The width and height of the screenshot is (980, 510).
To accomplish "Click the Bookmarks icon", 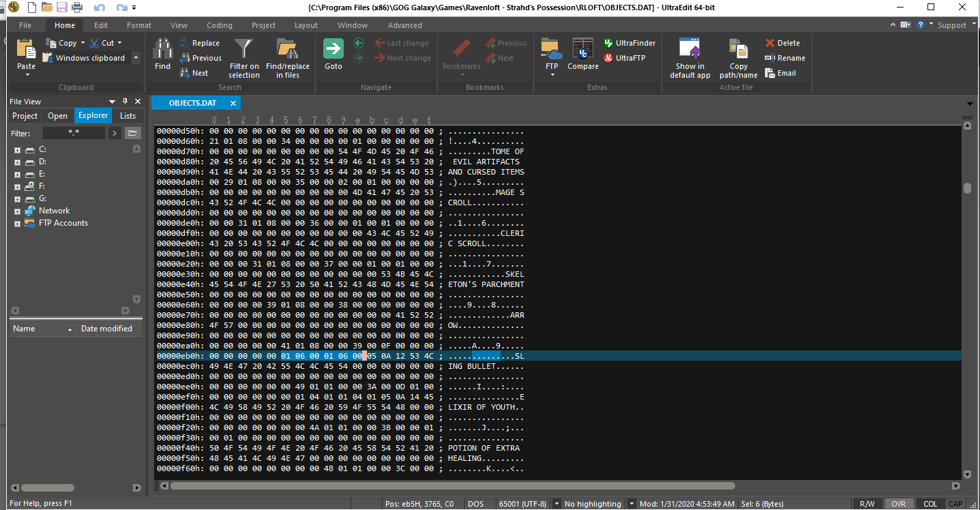I will tap(462, 49).
